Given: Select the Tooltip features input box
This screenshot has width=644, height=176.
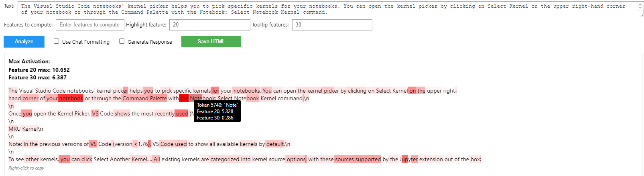Looking at the screenshot, I should pyautogui.click(x=332, y=25).
